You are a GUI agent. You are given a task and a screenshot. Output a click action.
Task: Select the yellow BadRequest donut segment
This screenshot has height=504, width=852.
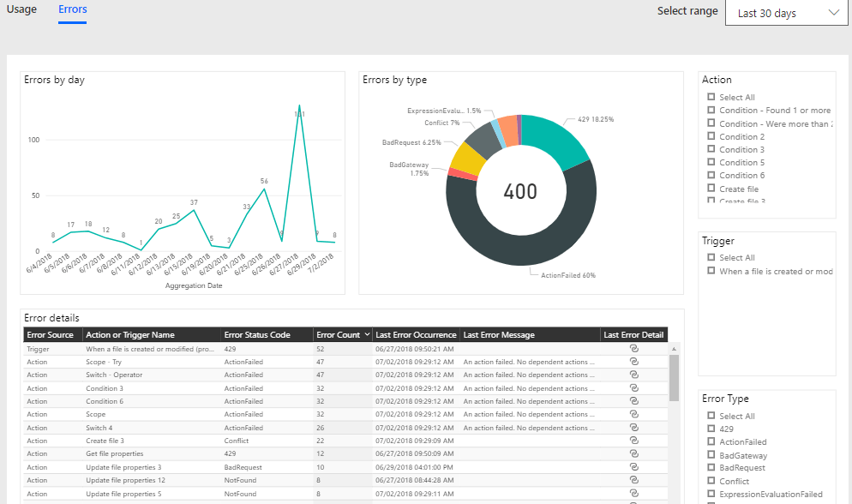(x=468, y=159)
